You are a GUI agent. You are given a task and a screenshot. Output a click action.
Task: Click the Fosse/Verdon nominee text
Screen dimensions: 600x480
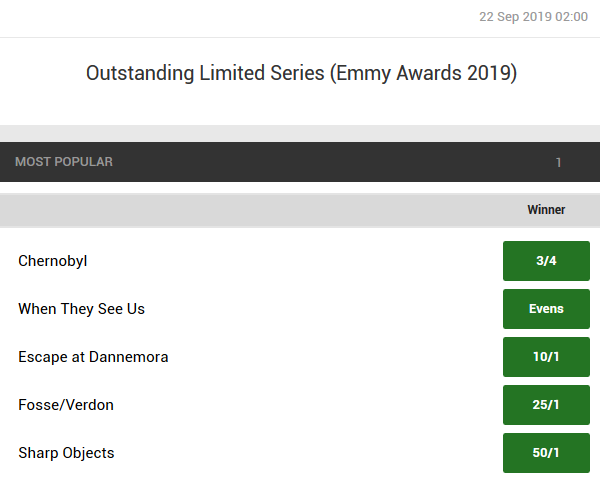(66, 405)
